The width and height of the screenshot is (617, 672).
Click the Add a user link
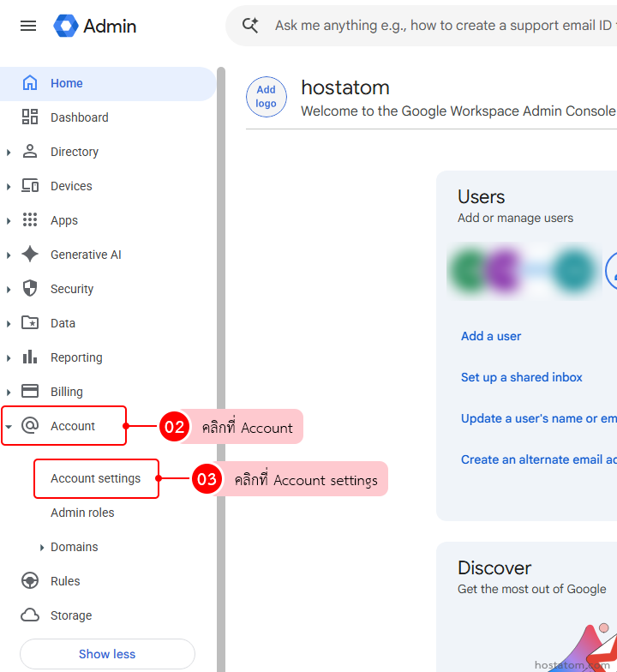491,336
